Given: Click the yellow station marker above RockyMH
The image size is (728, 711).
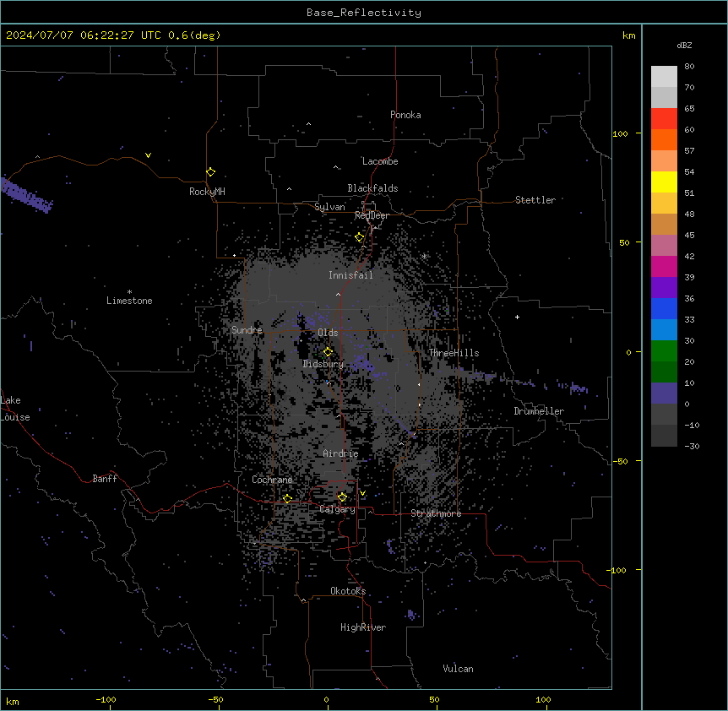Looking at the screenshot, I should (210, 172).
